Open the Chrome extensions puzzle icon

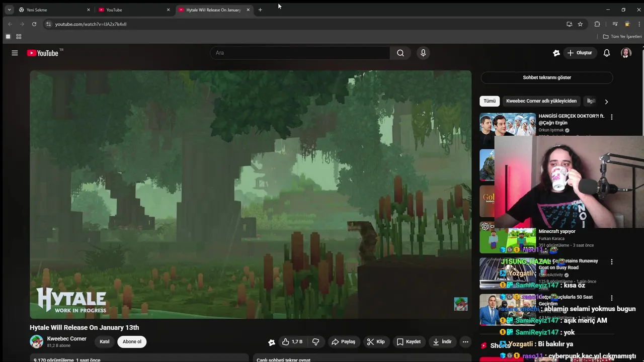597,24
